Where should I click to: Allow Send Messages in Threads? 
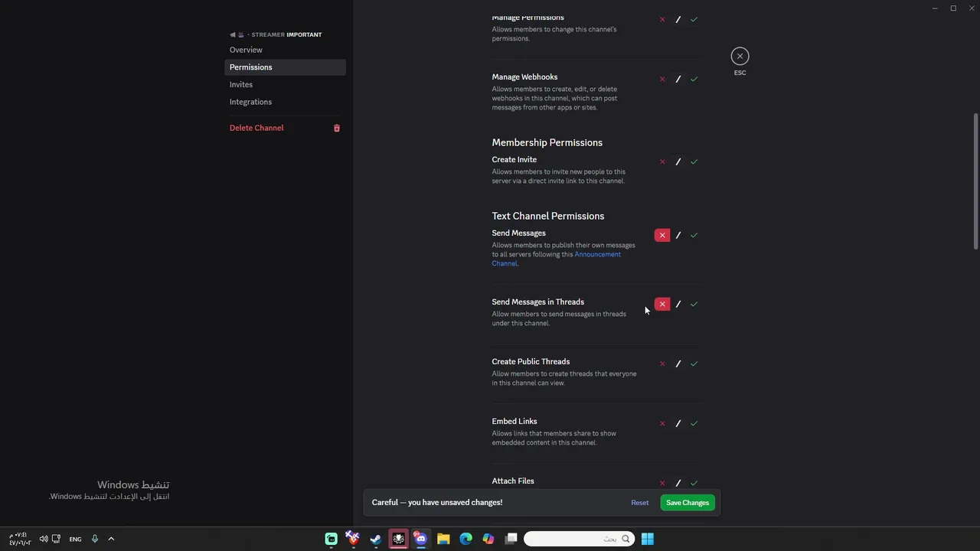(694, 304)
